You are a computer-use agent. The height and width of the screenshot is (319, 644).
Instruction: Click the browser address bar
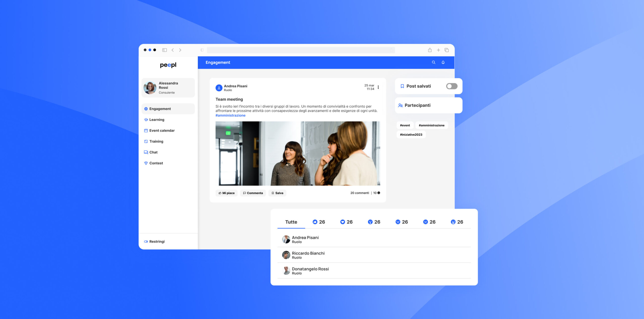click(x=301, y=50)
